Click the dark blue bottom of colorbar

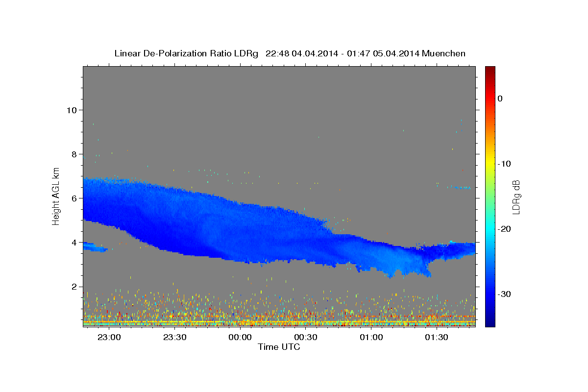(490, 322)
